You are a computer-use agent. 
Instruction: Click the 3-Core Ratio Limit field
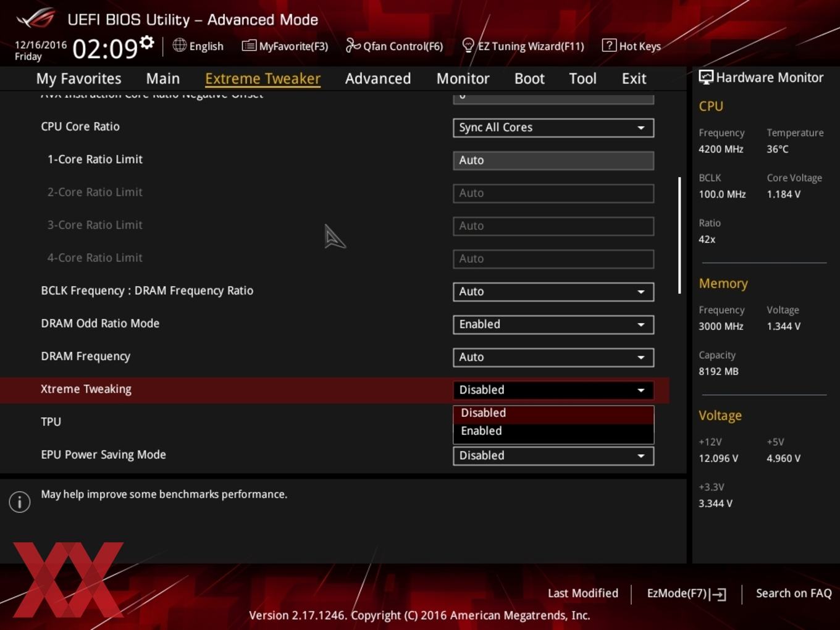coord(553,225)
